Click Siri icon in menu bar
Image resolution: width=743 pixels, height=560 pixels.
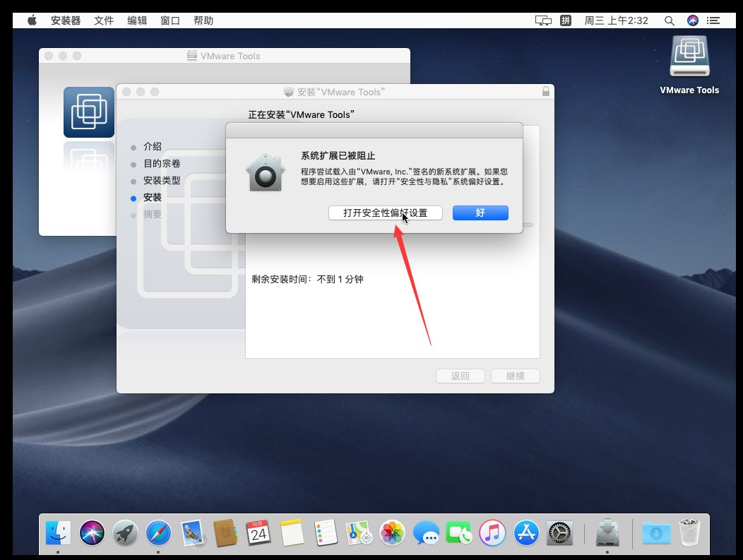pyautogui.click(x=693, y=20)
